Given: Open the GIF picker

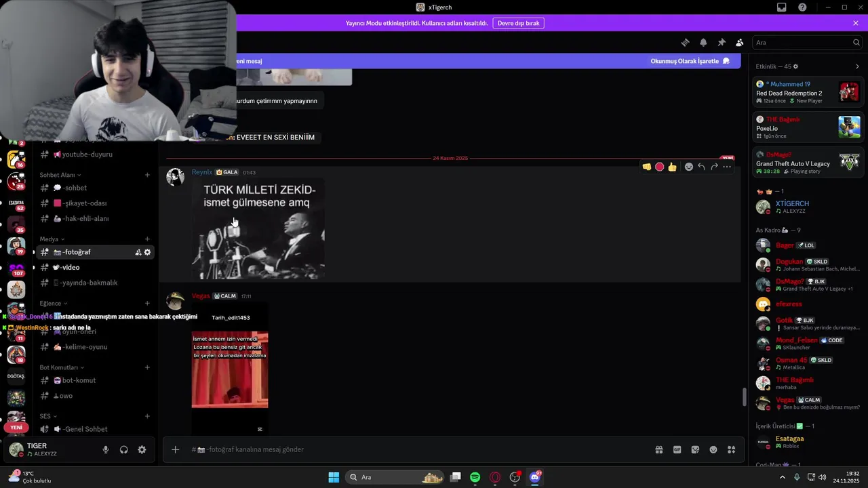Looking at the screenshot, I should click(x=677, y=449).
